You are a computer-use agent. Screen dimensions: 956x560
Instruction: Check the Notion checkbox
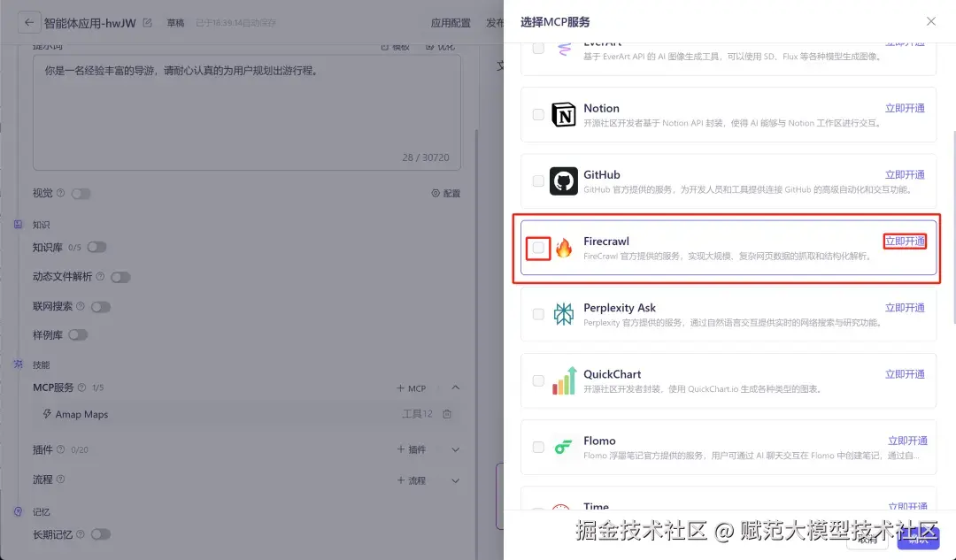point(538,114)
